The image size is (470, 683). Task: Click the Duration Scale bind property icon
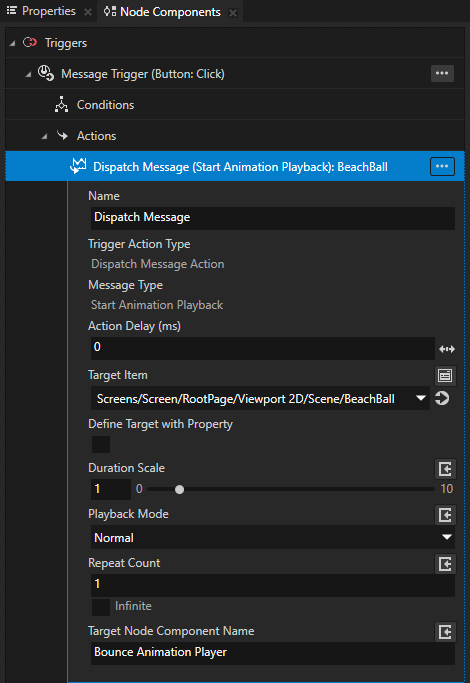445,469
